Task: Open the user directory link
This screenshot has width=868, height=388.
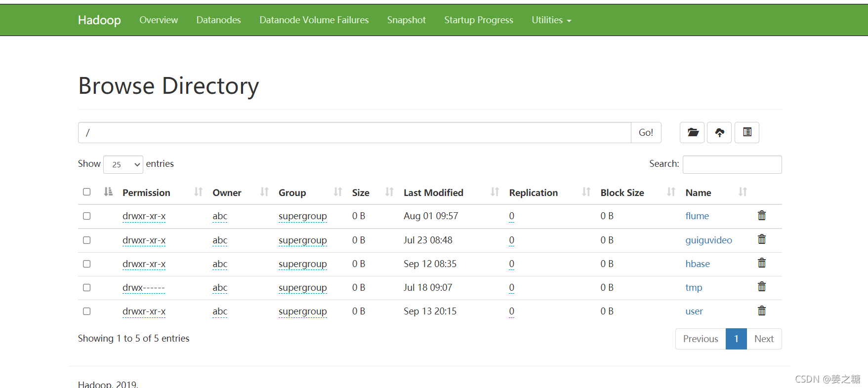Action: click(x=694, y=311)
